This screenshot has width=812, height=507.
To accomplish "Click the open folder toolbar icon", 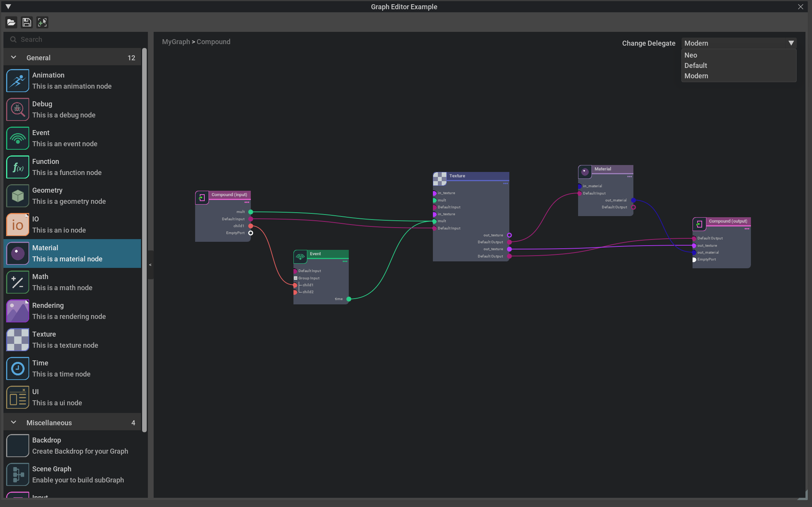I will (x=11, y=23).
